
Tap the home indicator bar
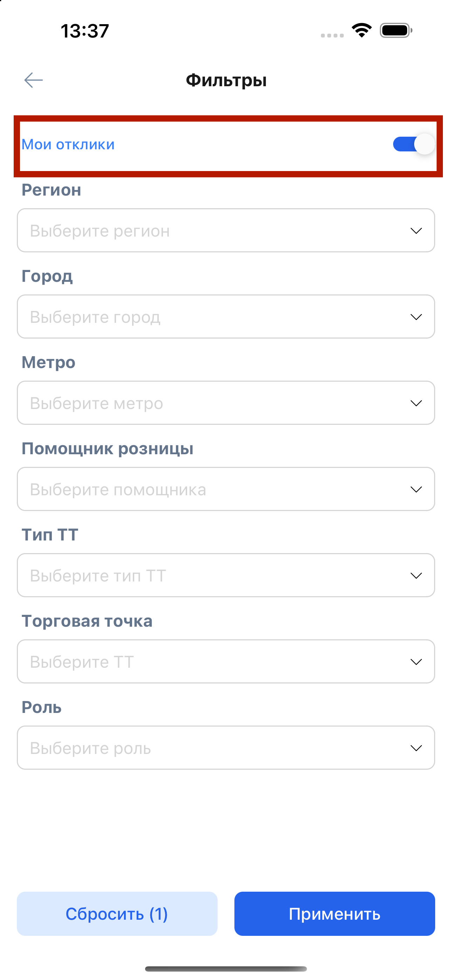pyautogui.click(x=226, y=968)
